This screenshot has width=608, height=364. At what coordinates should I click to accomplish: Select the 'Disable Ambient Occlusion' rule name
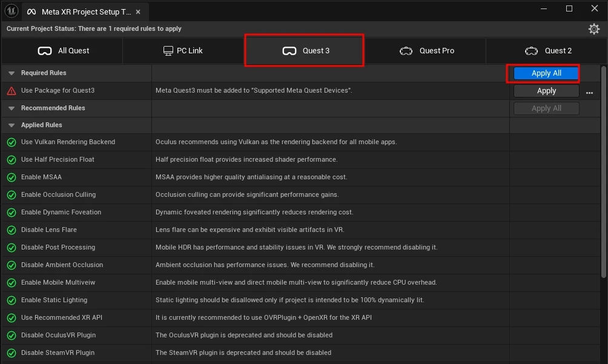62,265
